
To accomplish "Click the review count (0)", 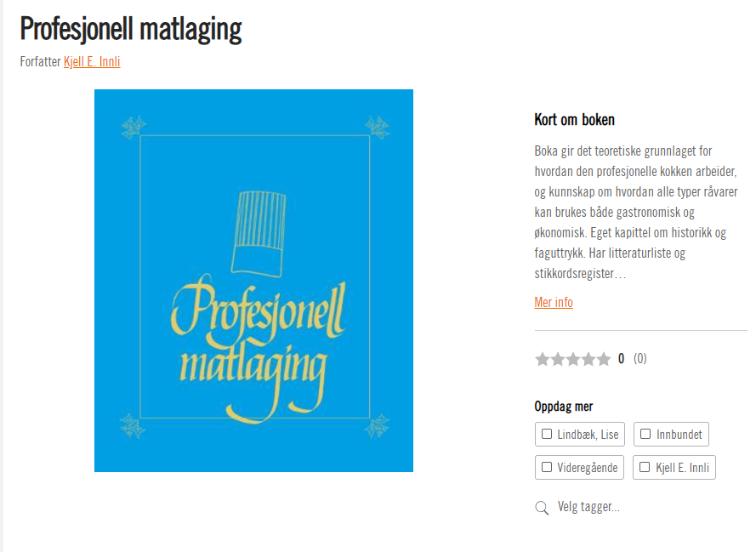I will tap(639, 359).
